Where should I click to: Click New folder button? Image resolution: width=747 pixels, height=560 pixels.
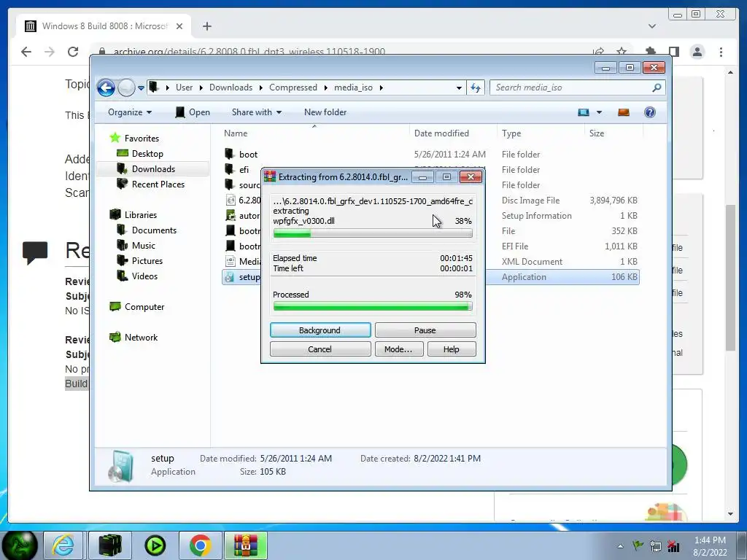pyautogui.click(x=325, y=112)
